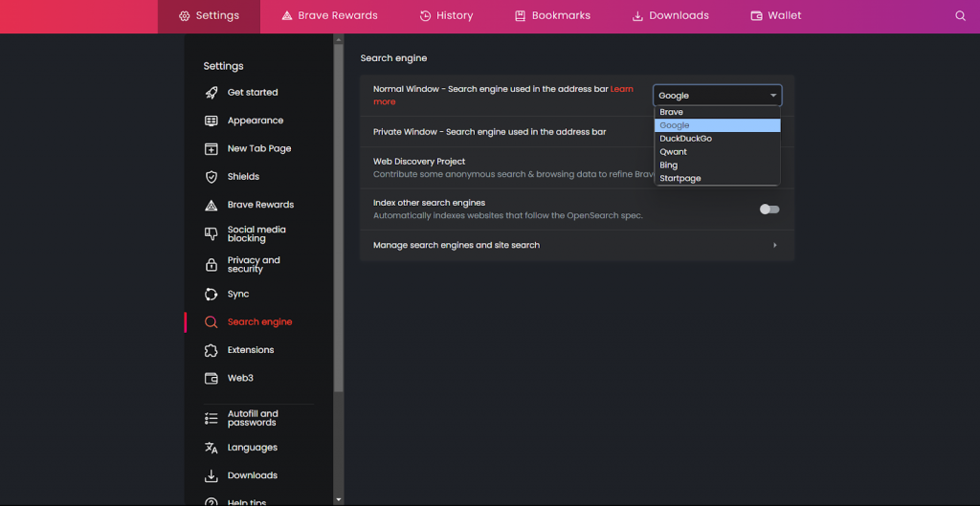
Task: Open the Bookmarks tab
Action: click(552, 16)
